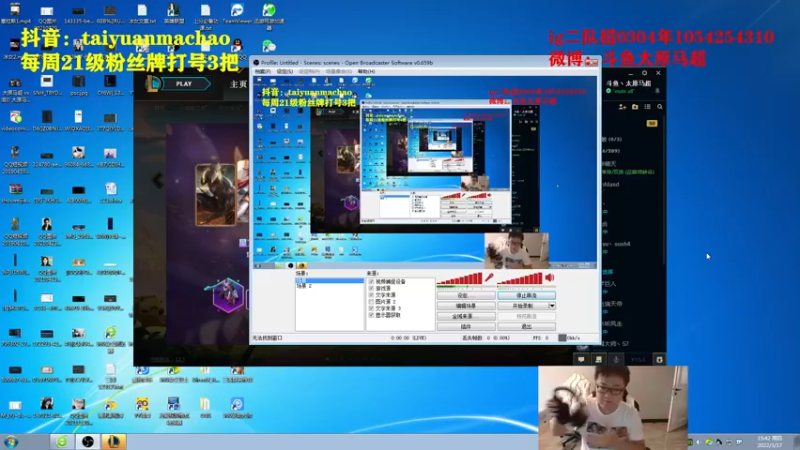800x450 pixels.
Task: Click the 开始录制 start recording button
Action: pos(523,306)
